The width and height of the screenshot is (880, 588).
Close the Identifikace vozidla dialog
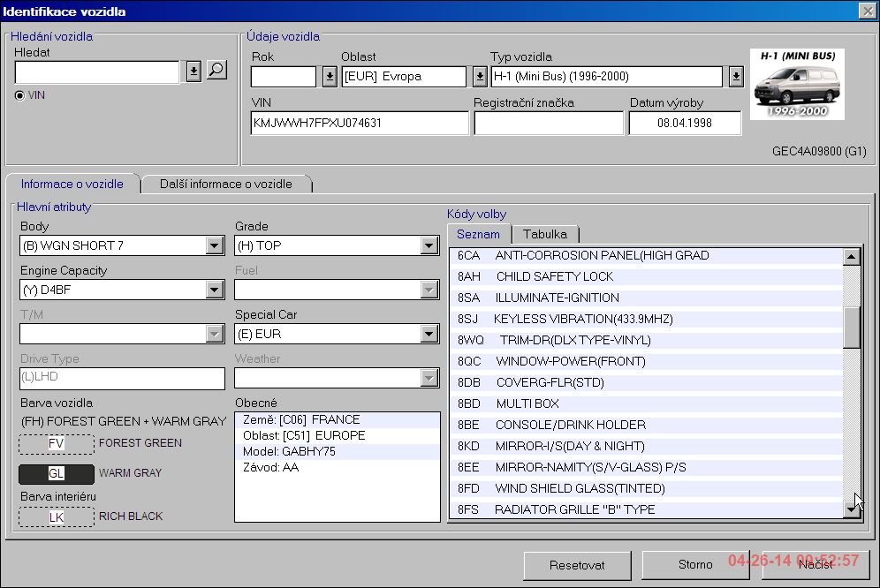click(868, 11)
